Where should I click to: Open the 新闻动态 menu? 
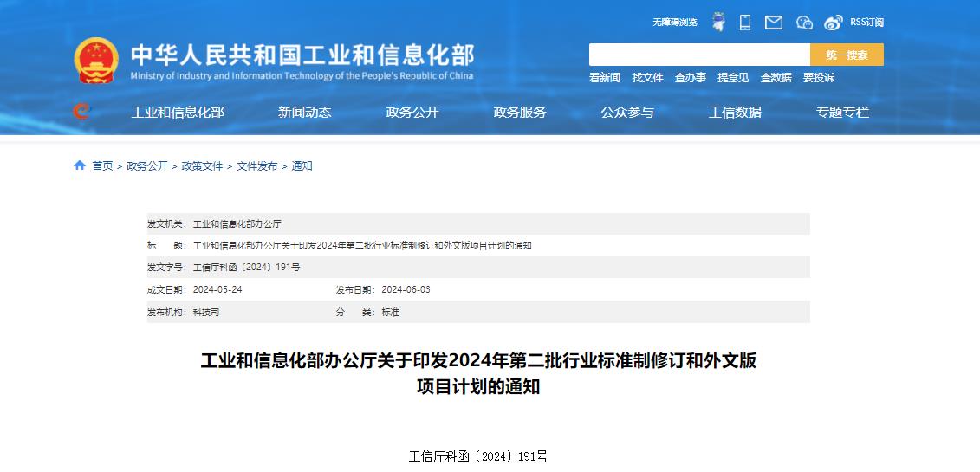(x=305, y=112)
